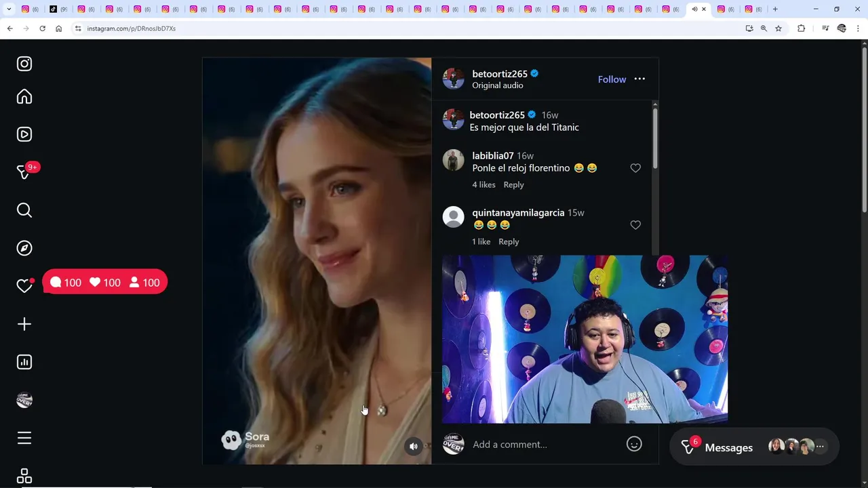Screen dimensions: 868x488
Task: Reload the page
Action: point(42,28)
